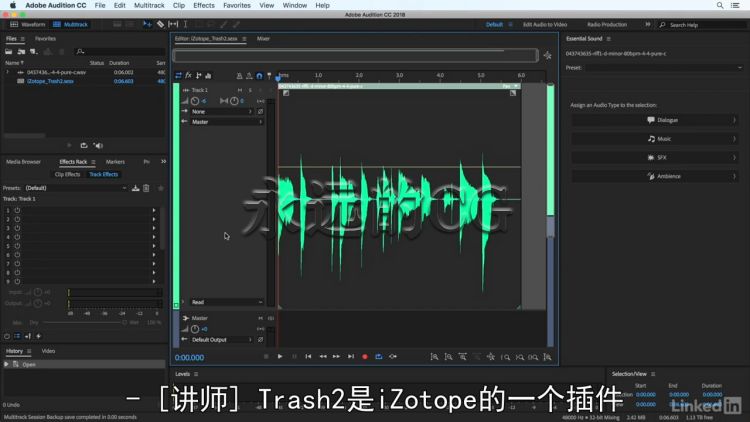Open Master Default Output dropdown
This screenshot has height=422, width=750.
(x=221, y=340)
